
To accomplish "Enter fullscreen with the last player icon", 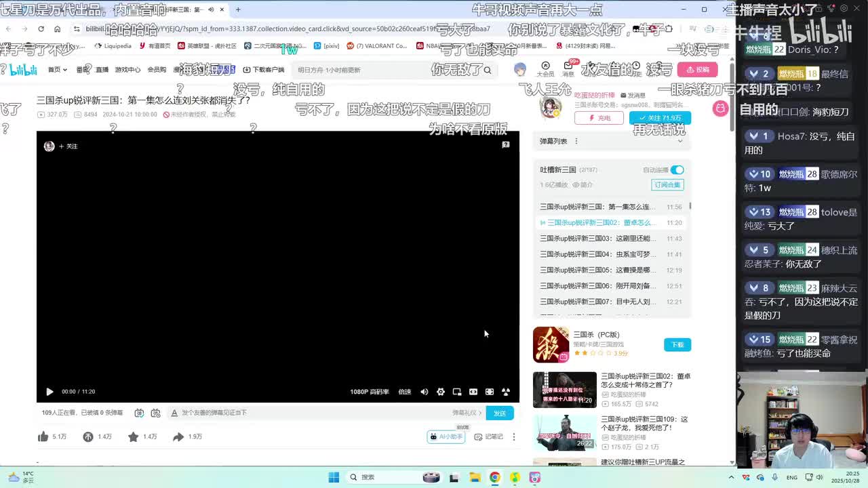I will click(506, 392).
